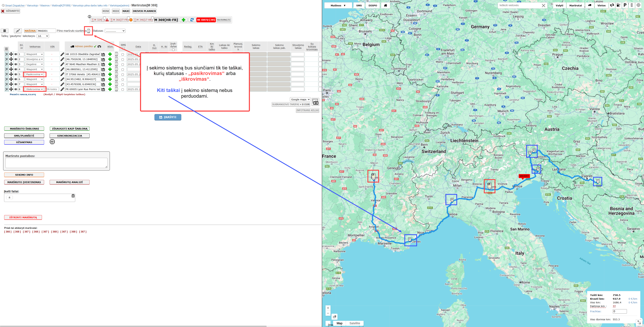This screenshot has width=644, height=327.
Task: Click the SINCHRONIZACIJA button
Action: [x=69, y=136]
